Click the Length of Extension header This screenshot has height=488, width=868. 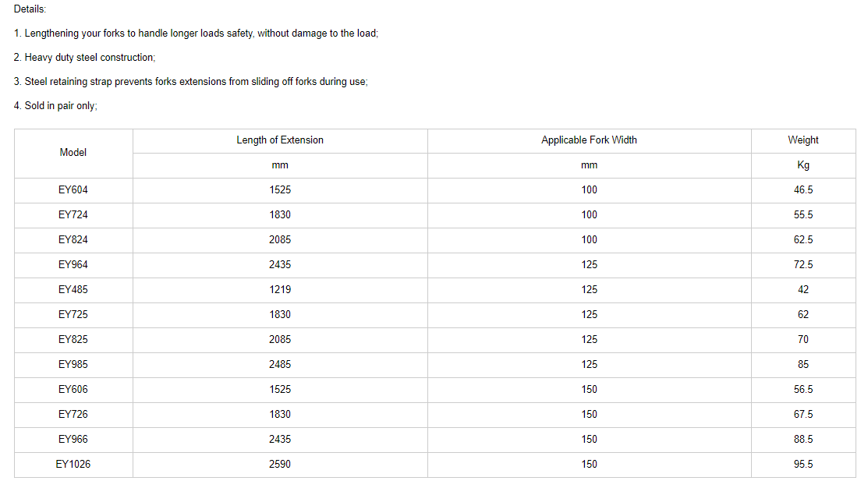(280, 140)
